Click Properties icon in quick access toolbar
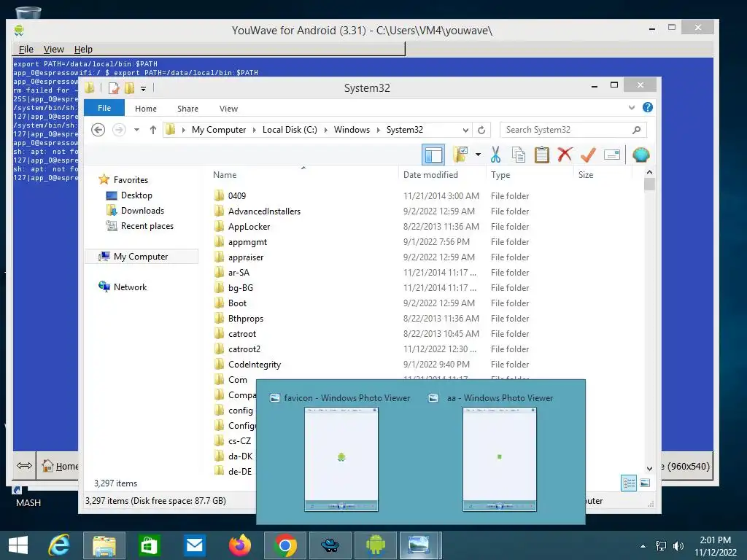 (x=113, y=88)
